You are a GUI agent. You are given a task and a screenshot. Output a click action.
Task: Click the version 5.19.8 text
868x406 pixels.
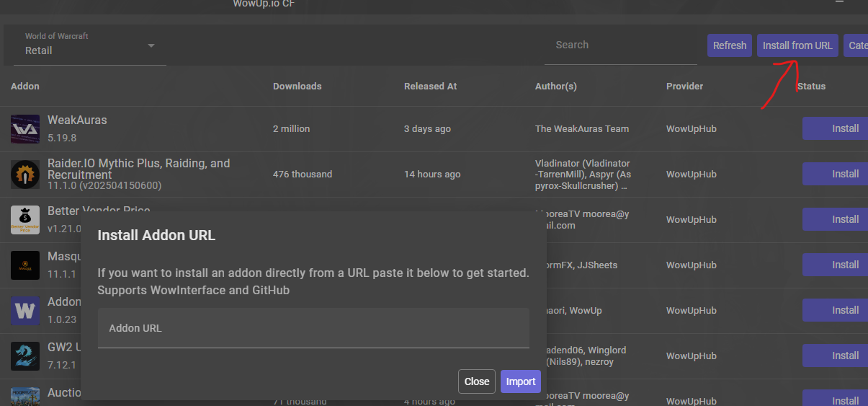pyautogui.click(x=62, y=137)
